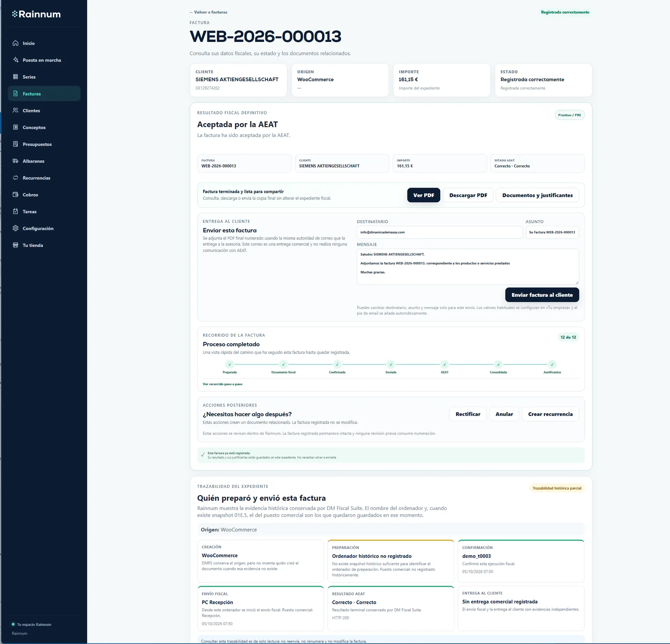
Task: Open the Series sidebar icon
Action: click(15, 77)
